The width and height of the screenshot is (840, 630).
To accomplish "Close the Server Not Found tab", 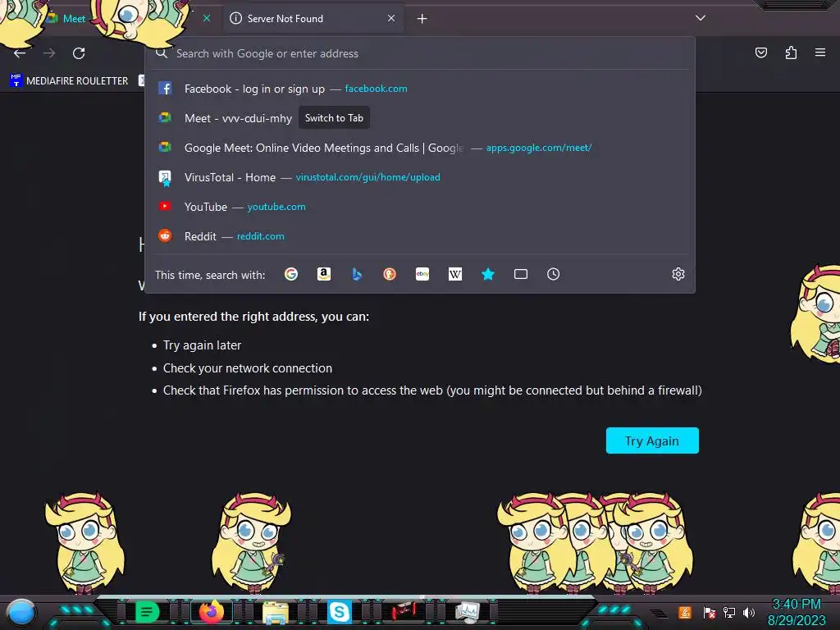I will point(391,18).
